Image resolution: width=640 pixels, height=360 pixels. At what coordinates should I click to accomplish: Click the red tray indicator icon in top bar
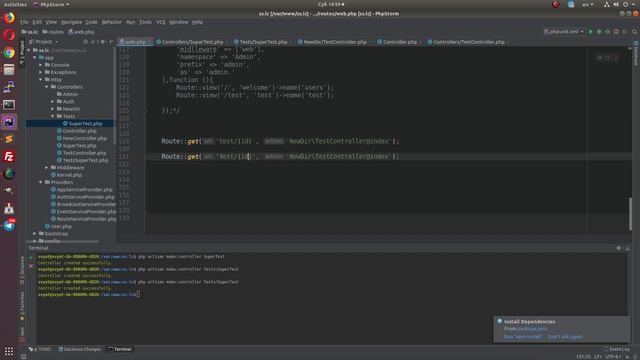[556, 4]
